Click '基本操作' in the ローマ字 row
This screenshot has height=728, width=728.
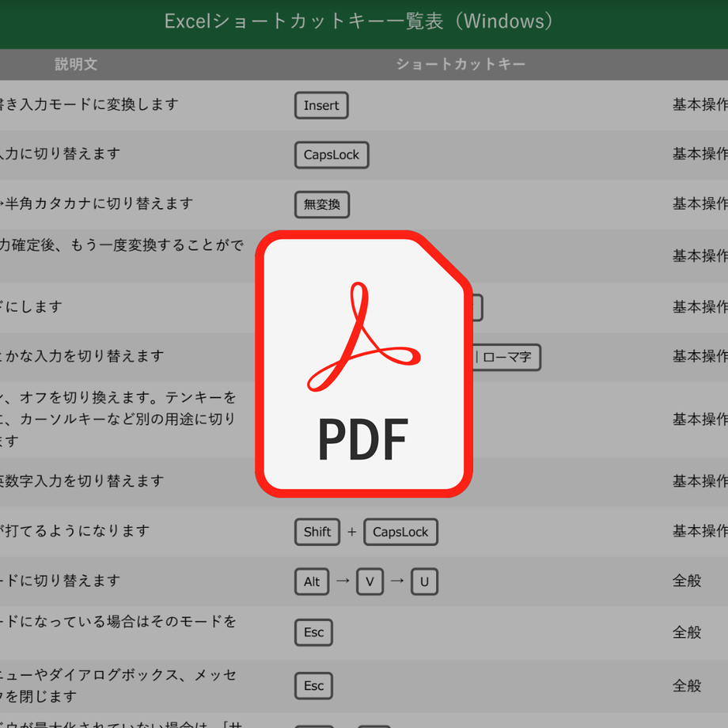(700, 356)
